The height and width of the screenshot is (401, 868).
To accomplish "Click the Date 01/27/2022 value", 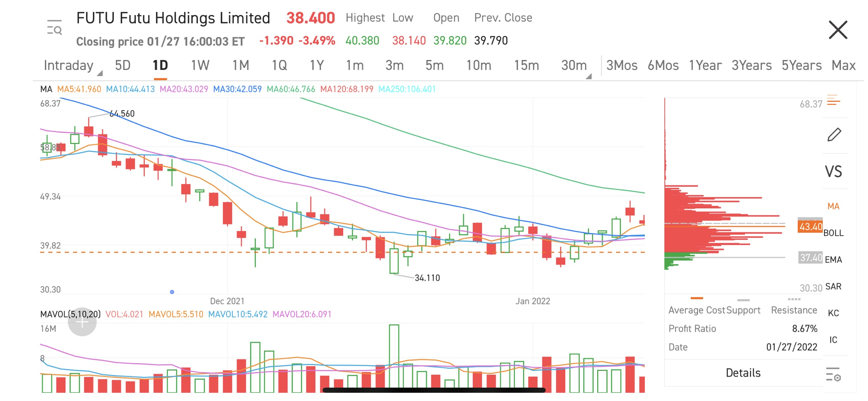I will 791,347.
